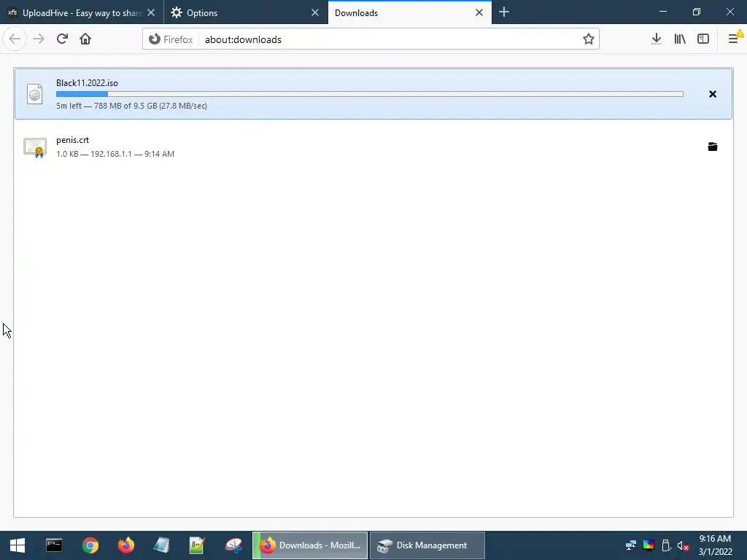The height and width of the screenshot is (560, 747).
Task: Open the Library bookshelf icon
Action: coord(680,39)
